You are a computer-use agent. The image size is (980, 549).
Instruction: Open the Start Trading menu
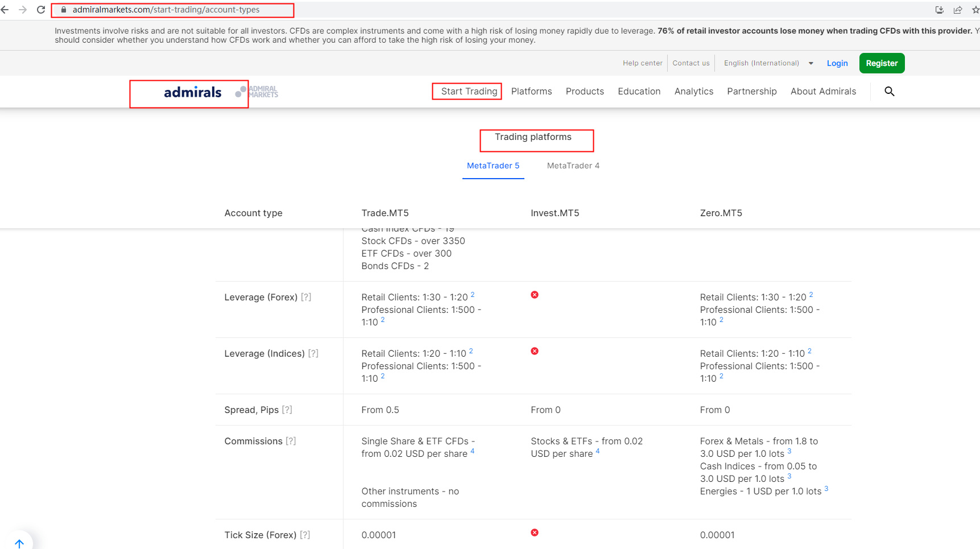coord(469,91)
